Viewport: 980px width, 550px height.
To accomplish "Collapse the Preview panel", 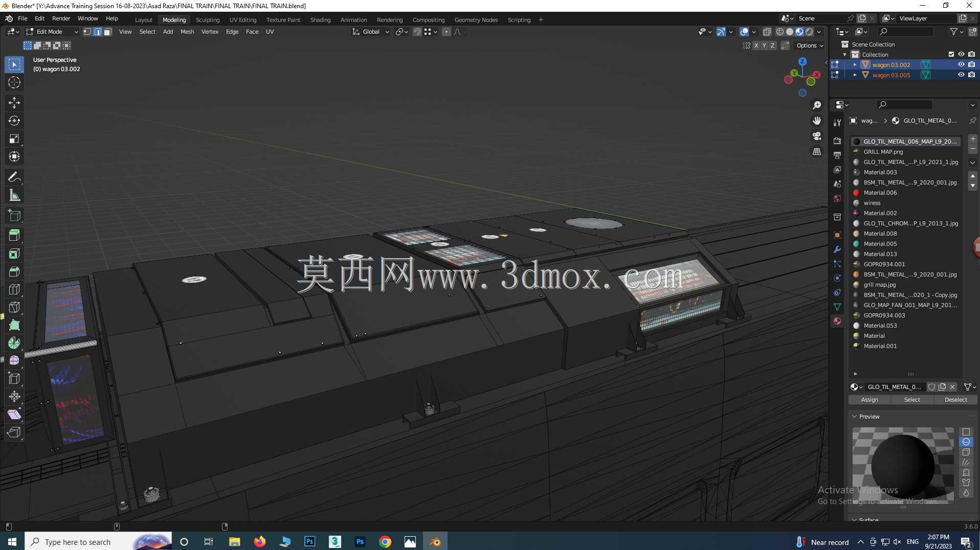I will 854,417.
